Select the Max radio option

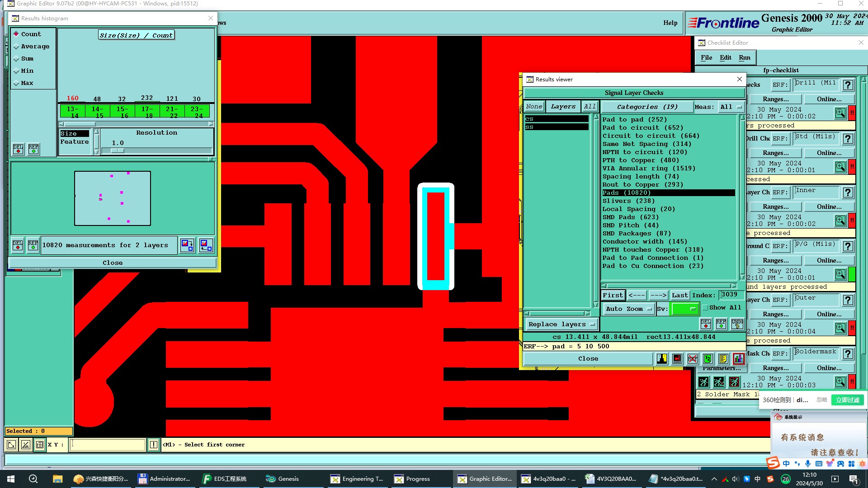tap(24, 83)
